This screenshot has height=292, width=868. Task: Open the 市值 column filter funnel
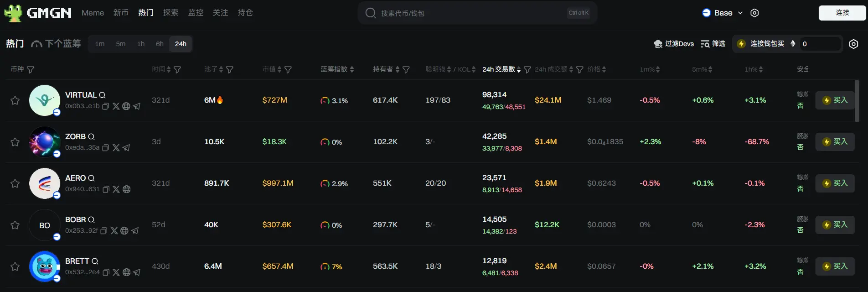click(x=288, y=70)
